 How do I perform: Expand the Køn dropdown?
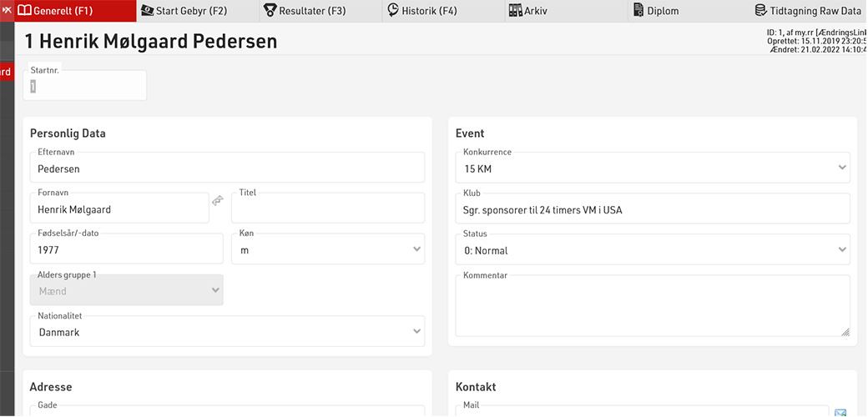(327, 249)
